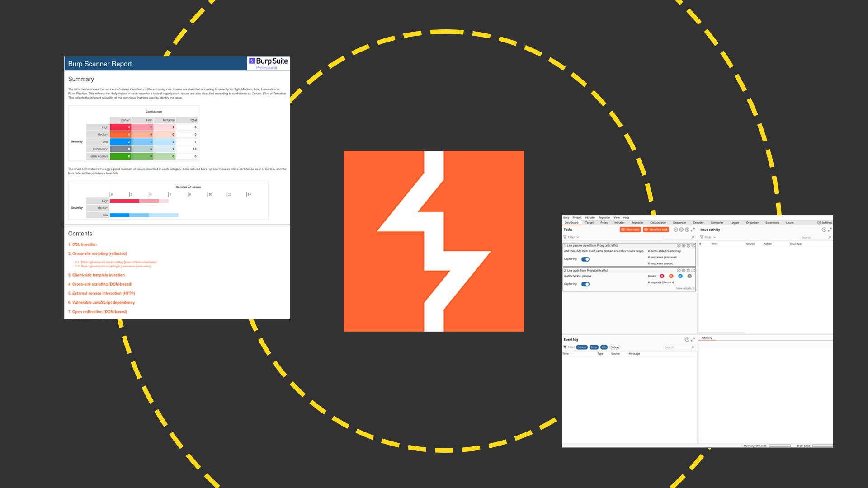The height and width of the screenshot is (488, 868).
Task: Toggle the Info filter in Event log
Action: tap(604, 347)
